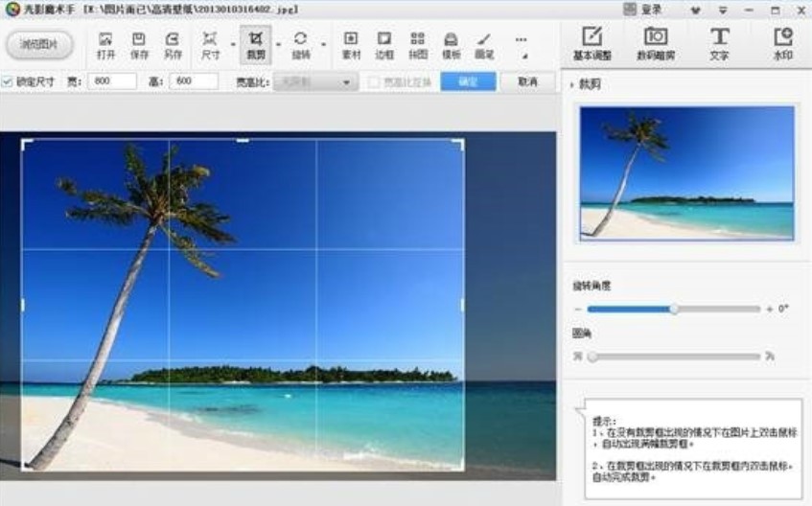Click the blue 确定 confirm button
The width and height of the screenshot is (812, 506).
(x=468, y=82)
